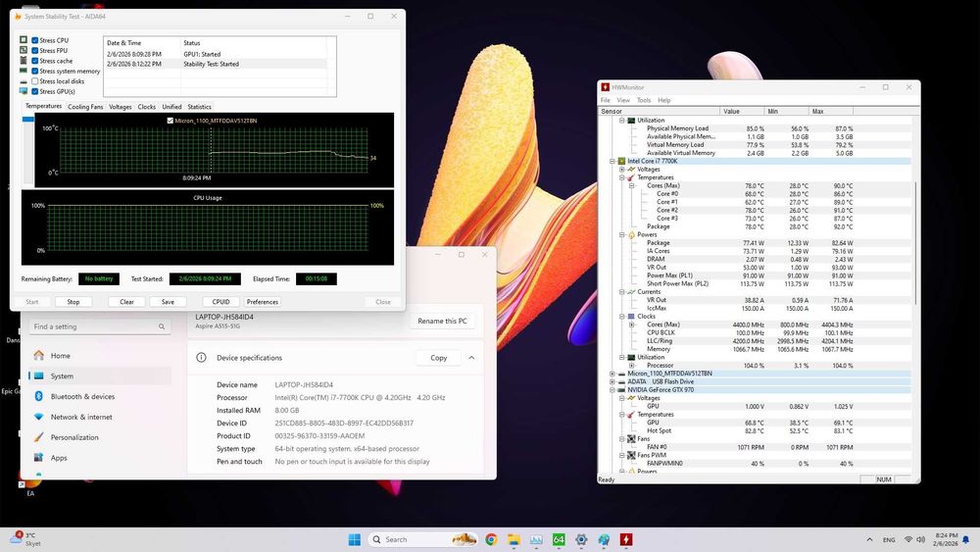The height and width of the screenshot is (552, 980).
Task: Expand the Voltages node under Intel Core i7
Action: (x=622, y=169)
